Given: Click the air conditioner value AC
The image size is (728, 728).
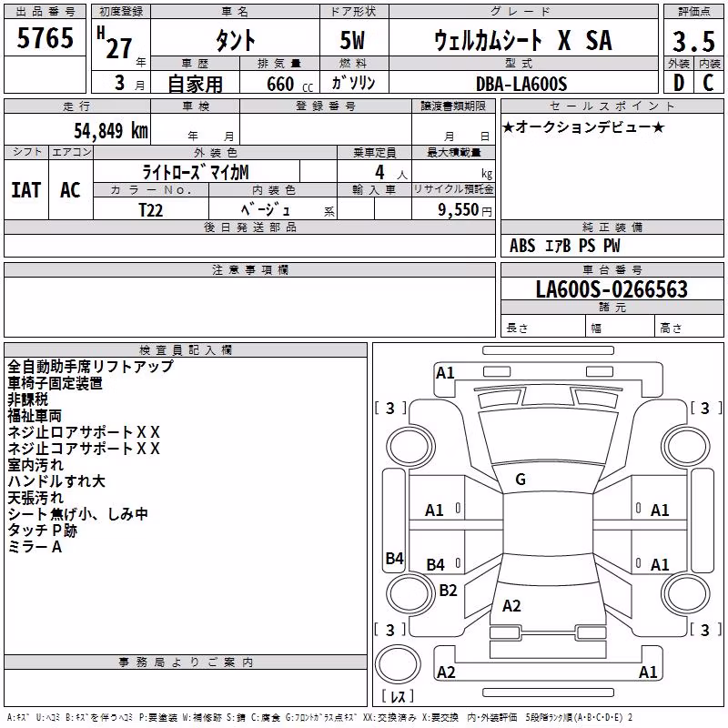Looking at the screenshot, I should click(70, 190).
